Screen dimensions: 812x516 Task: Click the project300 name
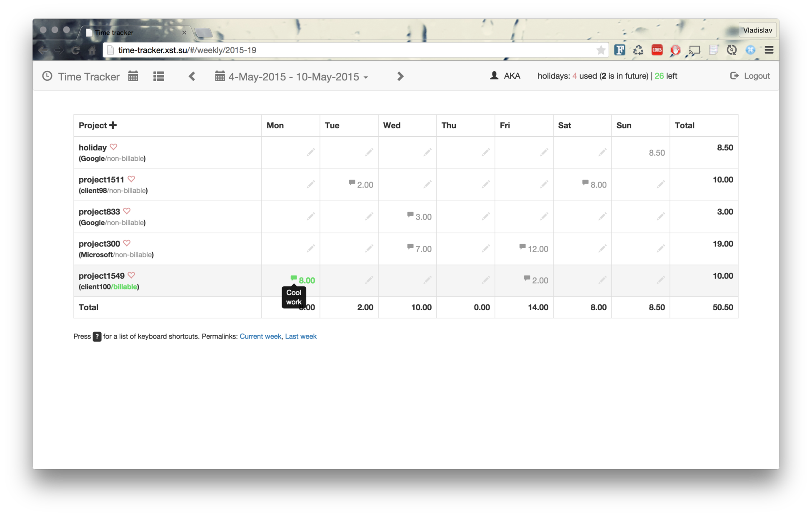click(x=99, y=244)
